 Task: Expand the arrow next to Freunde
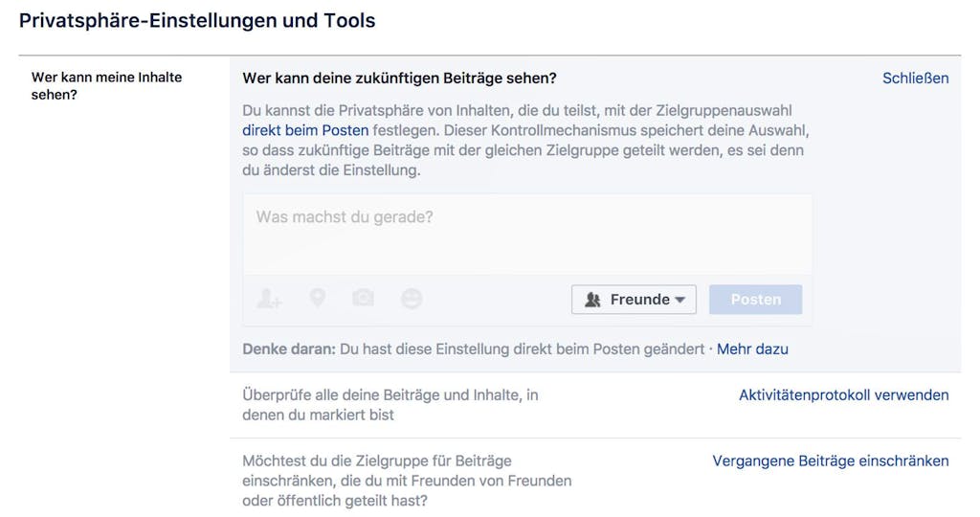point(680,300)
